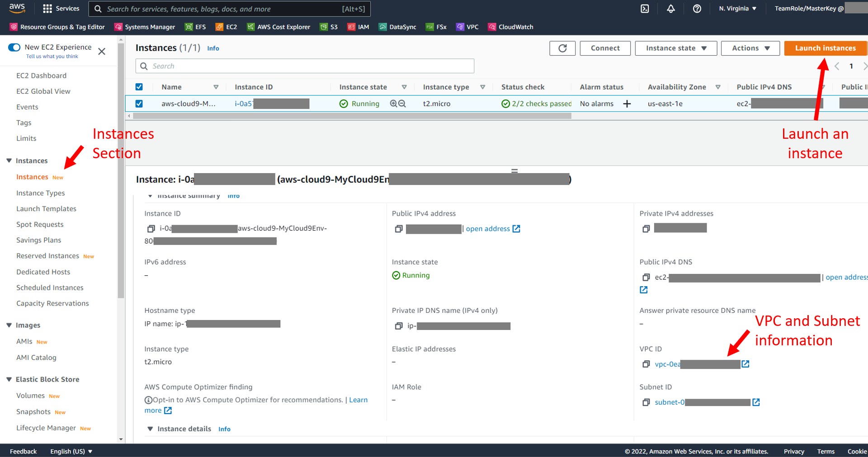Copy the Private IP DNS name
Image resolution: width=868 pixels, height=457 pixels.
[x=399, y=326]
